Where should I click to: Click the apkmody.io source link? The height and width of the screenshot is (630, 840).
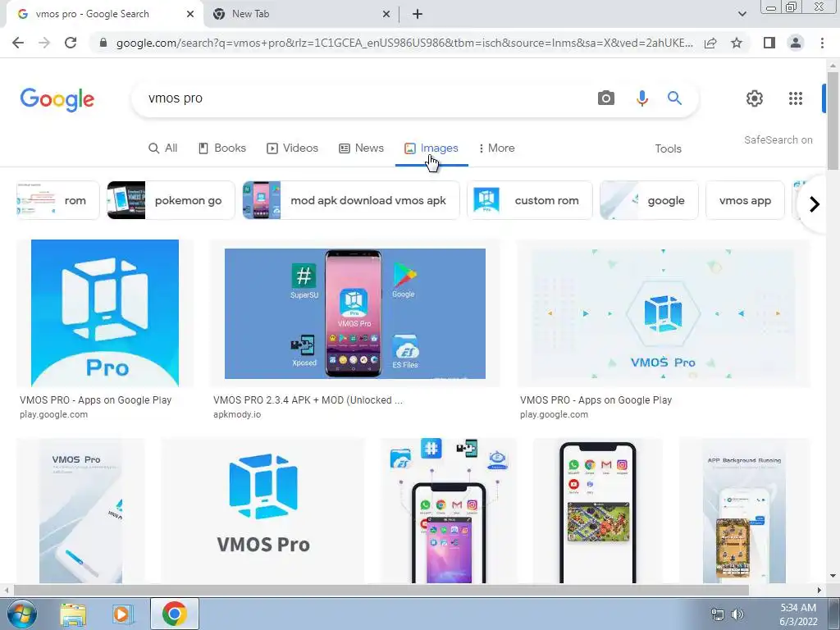point(237,414)
